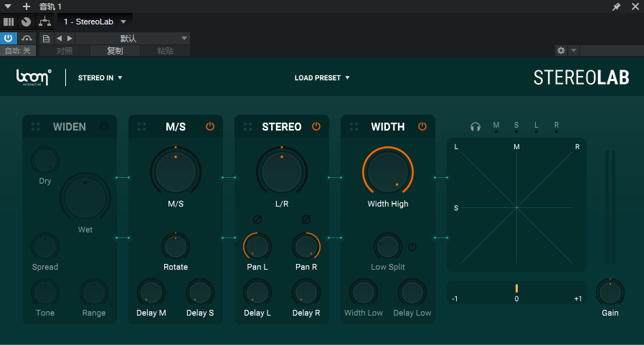Image resolution: width=644 pixels, height=345 pixels.
Task: Open the 默认 preset dropdown
Action: pyautogui.click(x=133, y=39)
